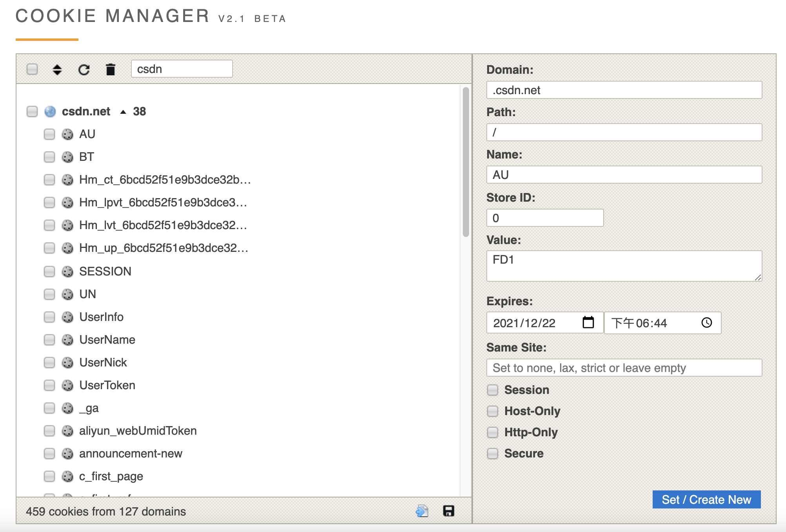Click the cookie icon next to UN

click(x=67, y=294)
